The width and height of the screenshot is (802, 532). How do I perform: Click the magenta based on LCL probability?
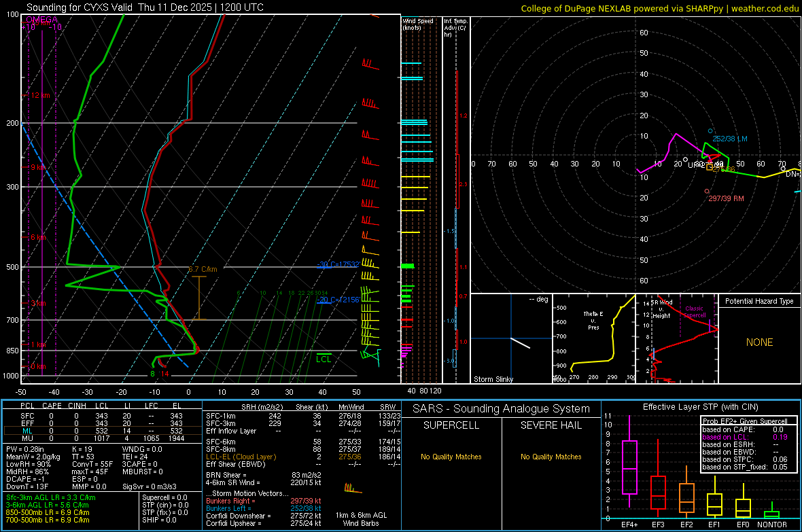744,437
